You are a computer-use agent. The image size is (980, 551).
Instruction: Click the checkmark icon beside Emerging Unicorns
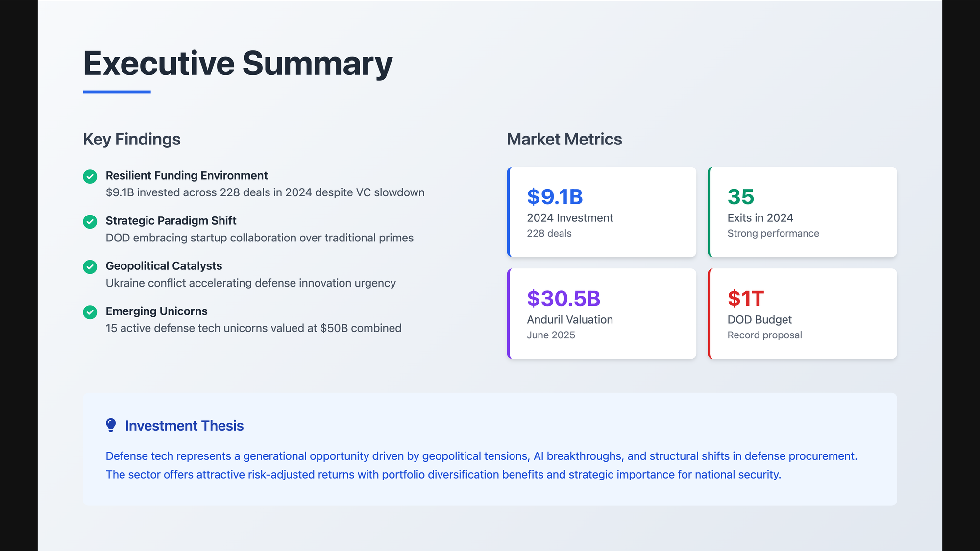coord(90,312)
